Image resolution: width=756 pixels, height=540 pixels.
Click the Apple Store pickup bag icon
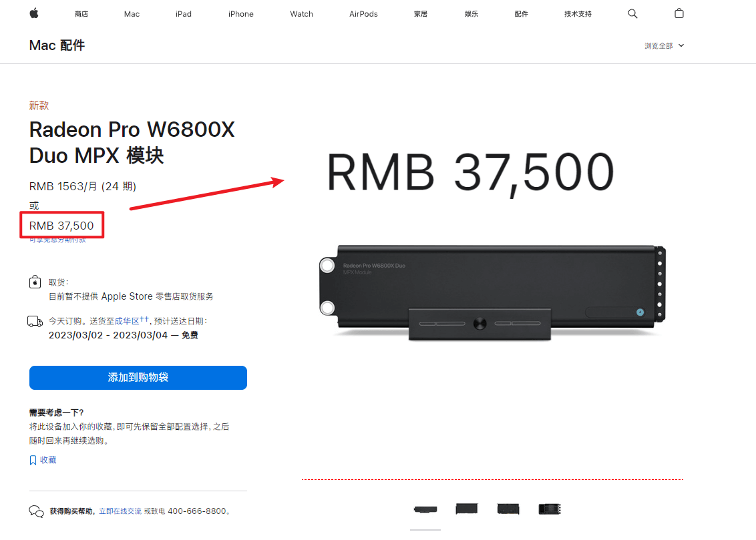coord(35,282)
